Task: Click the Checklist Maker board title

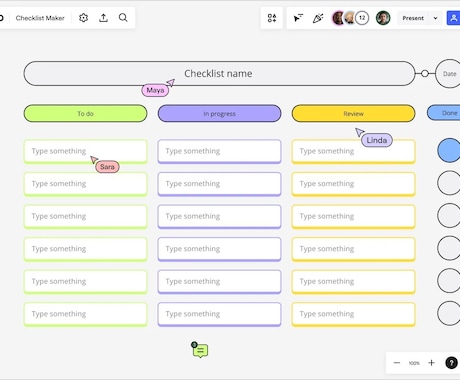Action: click(40, 18)
